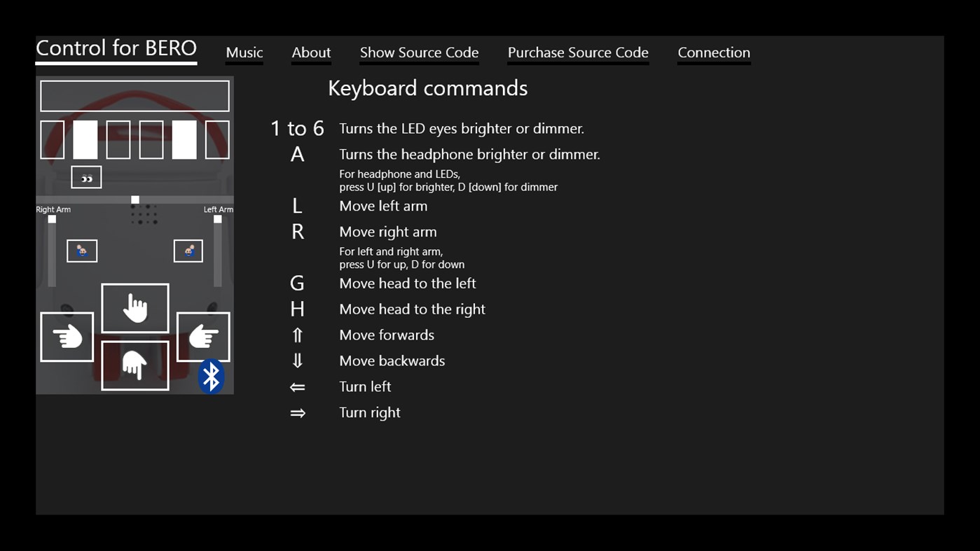Click the turn-left pointing hand button
Viewport: 980px width, 551px height.
tap(67, 337)
